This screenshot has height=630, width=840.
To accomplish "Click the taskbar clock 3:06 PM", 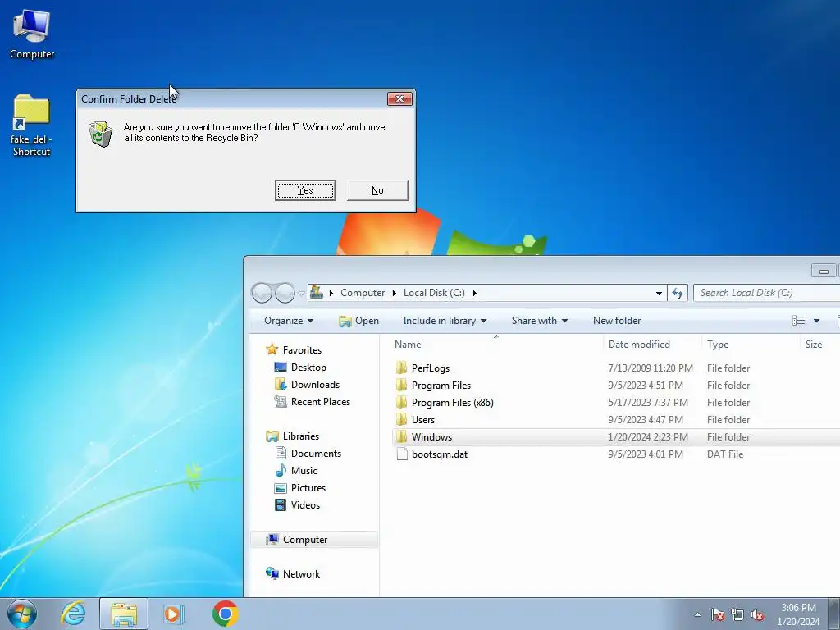I will coord(798,614).
